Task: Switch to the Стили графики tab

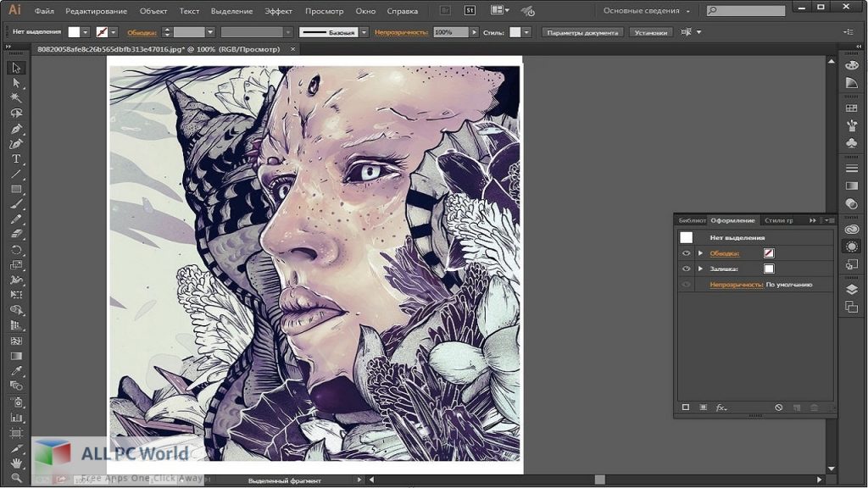Action: pyautogui.click(x=778, y=220)
